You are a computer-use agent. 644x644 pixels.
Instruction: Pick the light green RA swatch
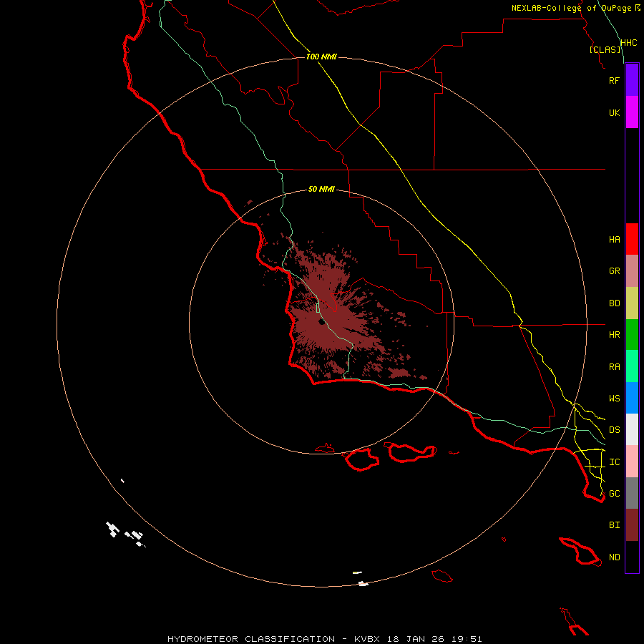(x=632, y=366)
